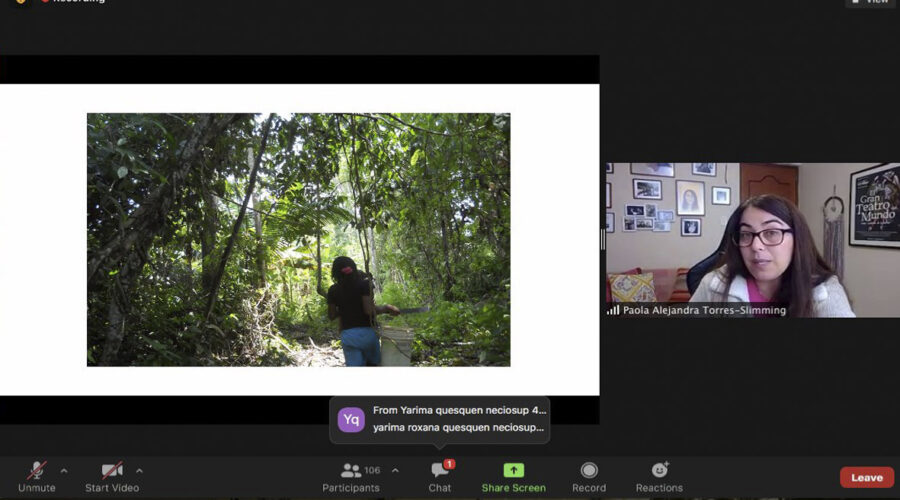Viewport: 900px width, 500px height.
Task: Select Paola Alejandra Torres-Slimming video tile
Action: 753,240
